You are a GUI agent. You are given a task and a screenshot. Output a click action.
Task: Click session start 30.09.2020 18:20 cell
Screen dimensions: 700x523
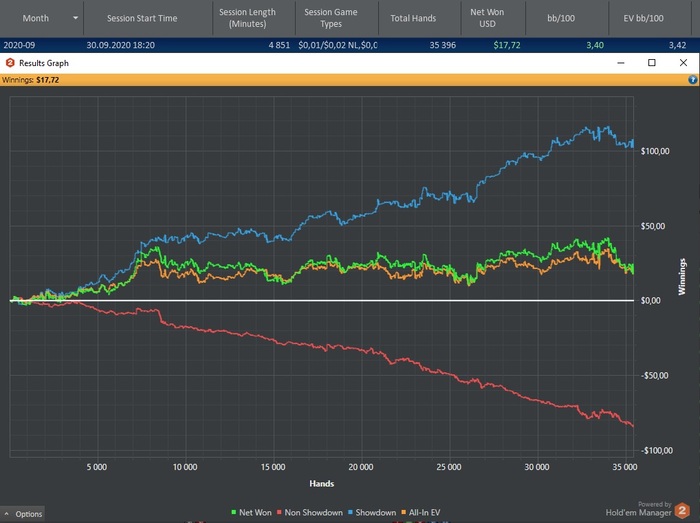click(x=121, y=45)
